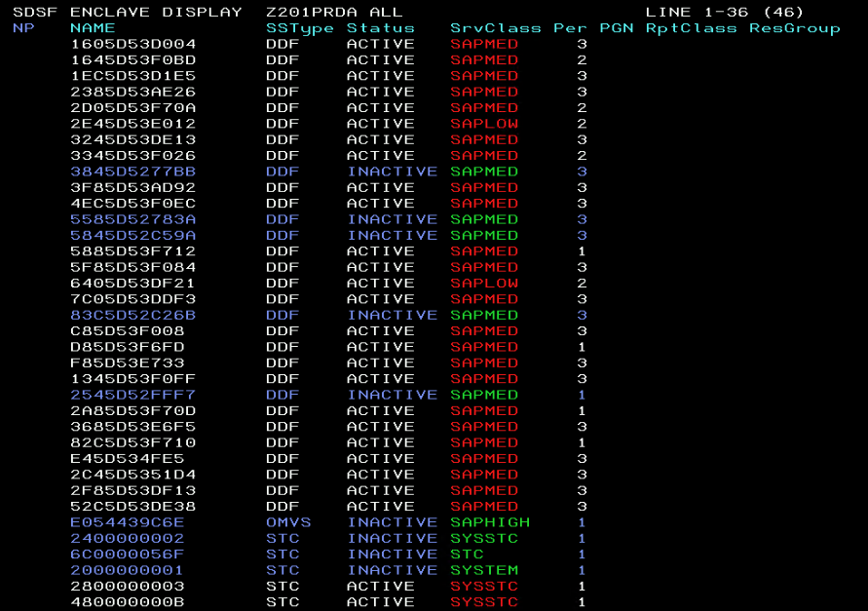Select enclave 82C5D53F710

pos(133,442)
